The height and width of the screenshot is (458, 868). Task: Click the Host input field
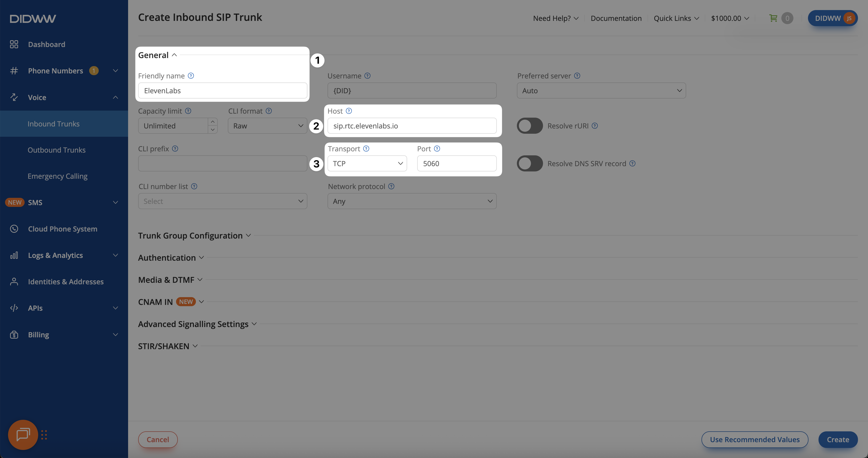tap(412, 126)
